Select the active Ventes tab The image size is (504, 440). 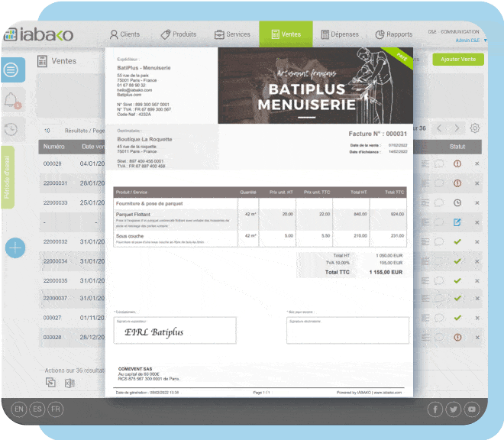[x=286, y=34]
